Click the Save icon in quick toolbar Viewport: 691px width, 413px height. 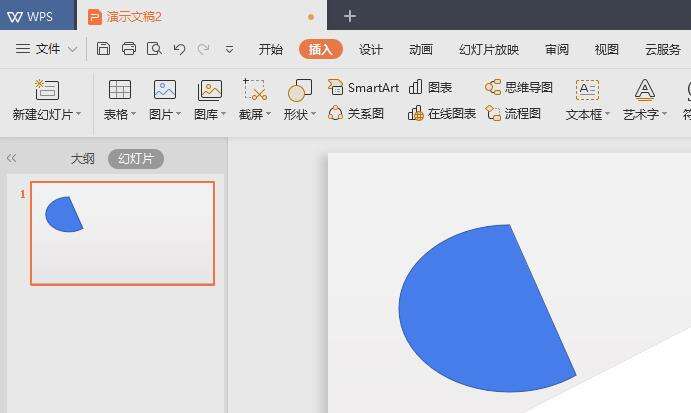tap(103, 48)
